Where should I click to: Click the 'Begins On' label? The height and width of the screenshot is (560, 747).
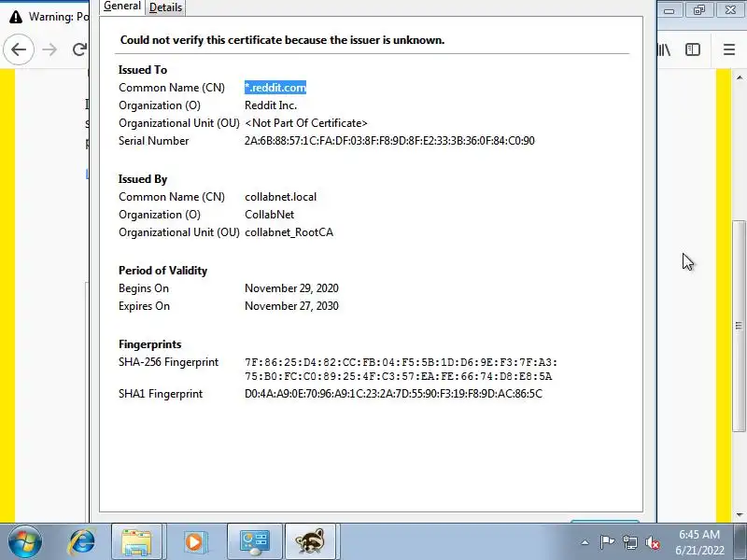click(x=144, y=288)
